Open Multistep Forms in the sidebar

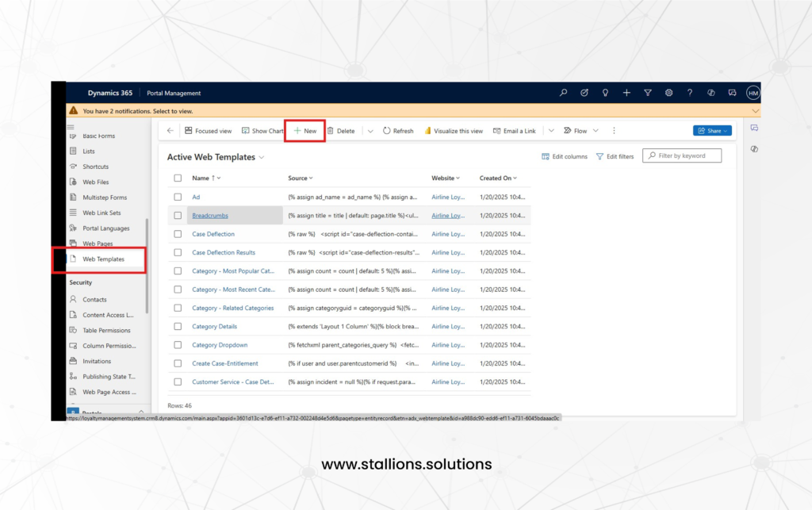click(x=105, y=197)
